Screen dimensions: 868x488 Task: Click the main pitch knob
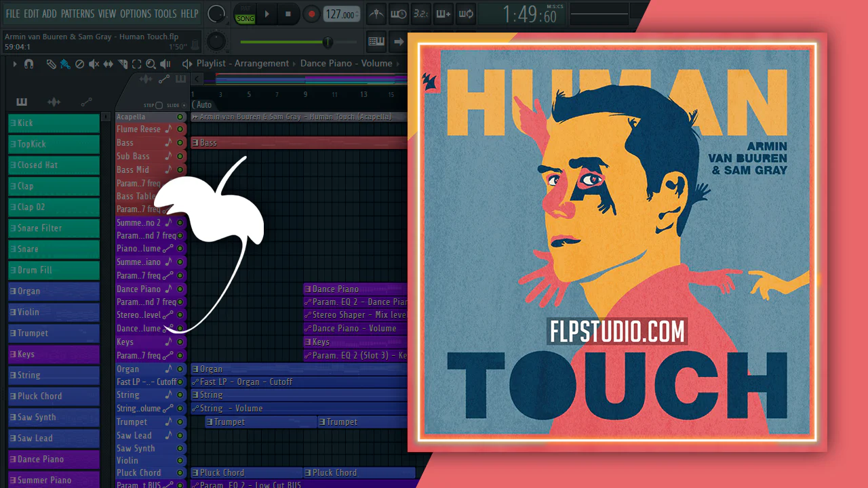point(216,41)
